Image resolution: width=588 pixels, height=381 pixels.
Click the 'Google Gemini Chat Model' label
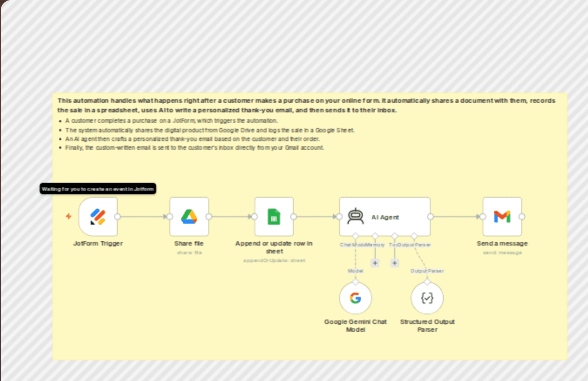[356, 326]
